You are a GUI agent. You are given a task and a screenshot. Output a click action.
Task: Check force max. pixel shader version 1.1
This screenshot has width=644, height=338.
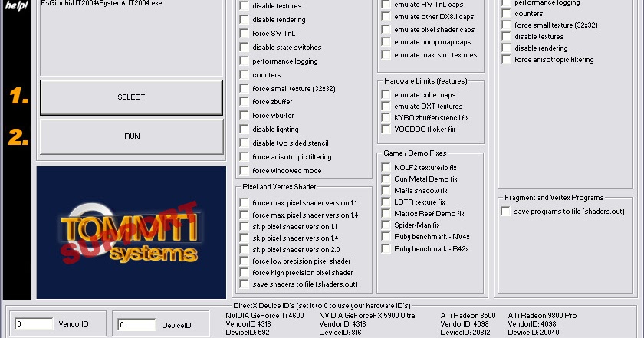(245, 203)
